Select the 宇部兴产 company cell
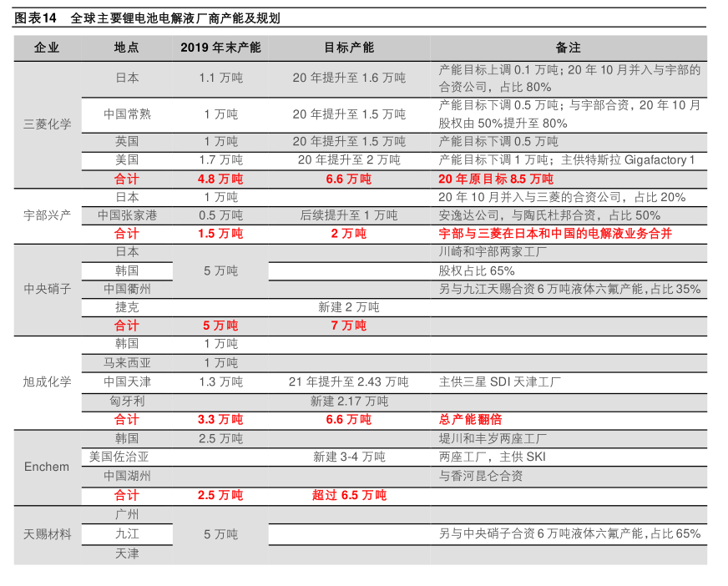Image resolution: width=728 pixels, height=586 pixels. pos(47,215)
